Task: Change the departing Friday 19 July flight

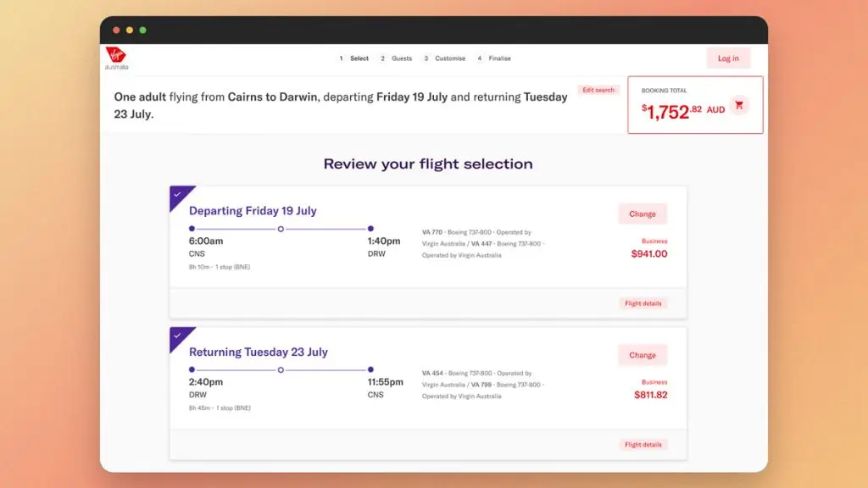Action: (x=643, y=213)
